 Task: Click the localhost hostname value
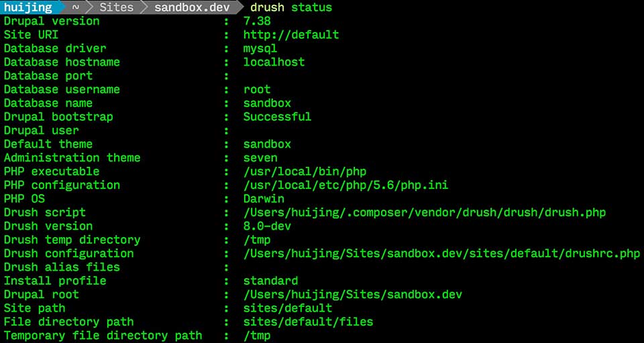click(x=274, y=62)
